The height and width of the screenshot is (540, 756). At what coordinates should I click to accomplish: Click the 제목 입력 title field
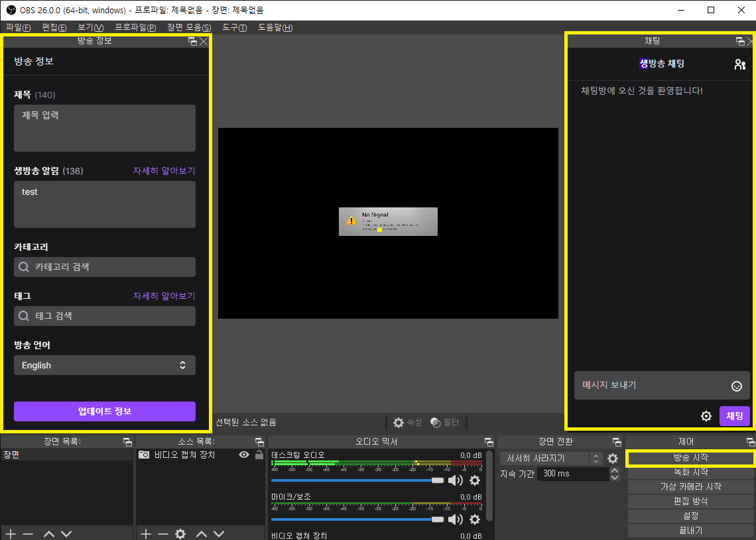(x=105, y=128)
